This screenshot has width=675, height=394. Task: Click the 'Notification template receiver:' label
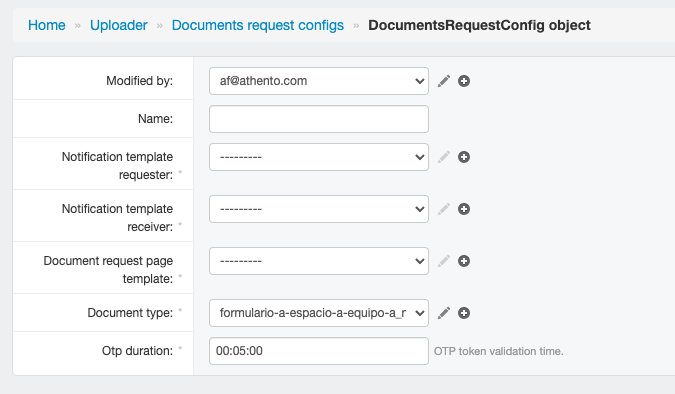pos(117,218)
